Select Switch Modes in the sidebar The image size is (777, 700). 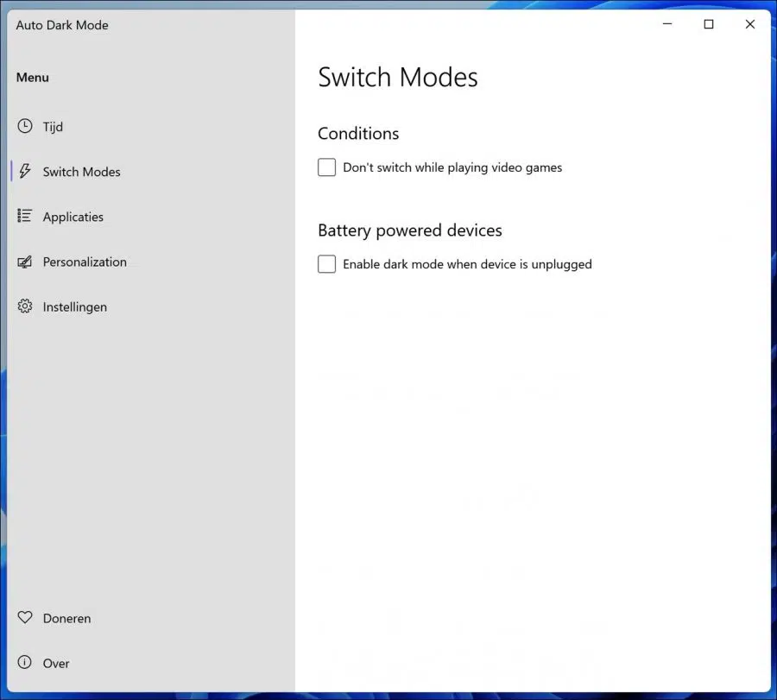151,172
